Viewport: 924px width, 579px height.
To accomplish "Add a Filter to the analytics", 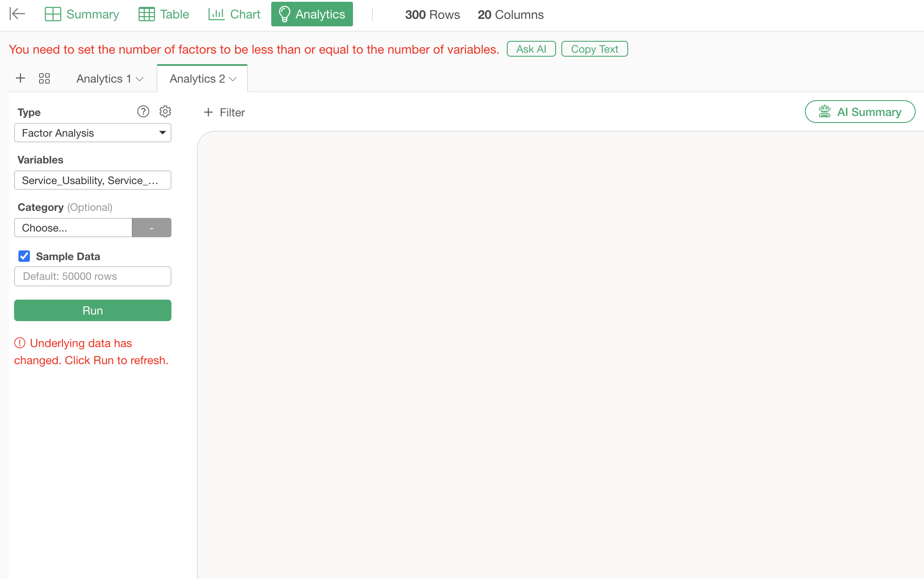I will 224,112.
